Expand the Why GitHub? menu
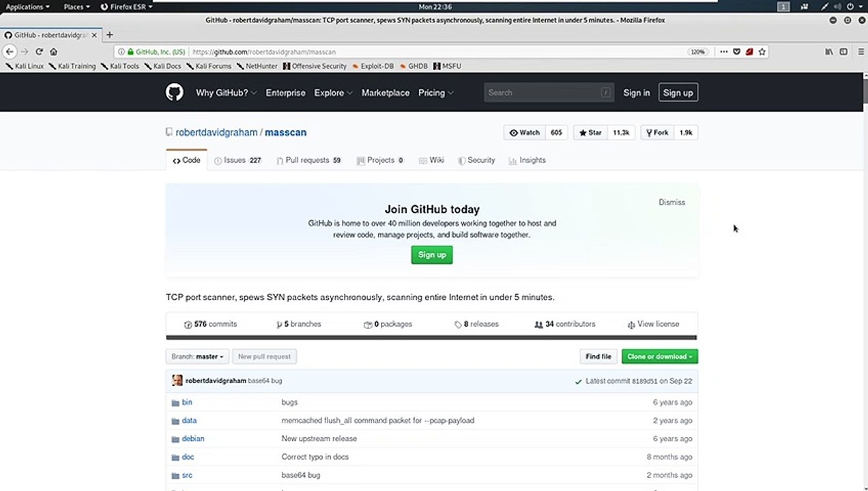This screenshot has height=491, width=868. click(x=226, y=93)
